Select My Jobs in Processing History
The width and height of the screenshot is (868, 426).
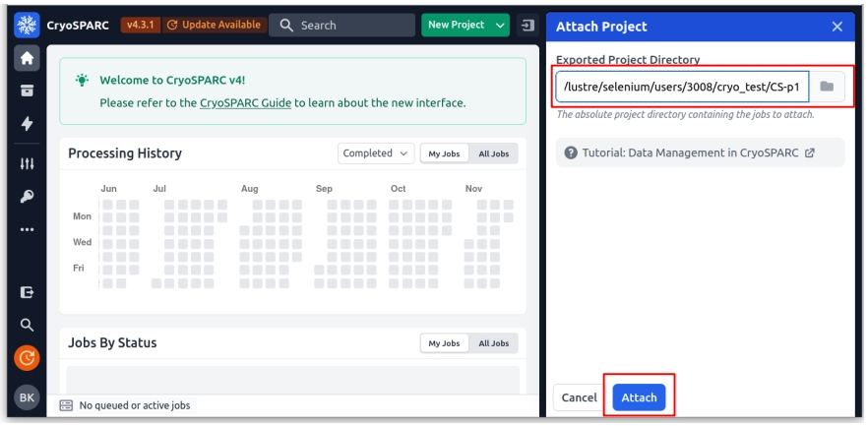(444, 153)
